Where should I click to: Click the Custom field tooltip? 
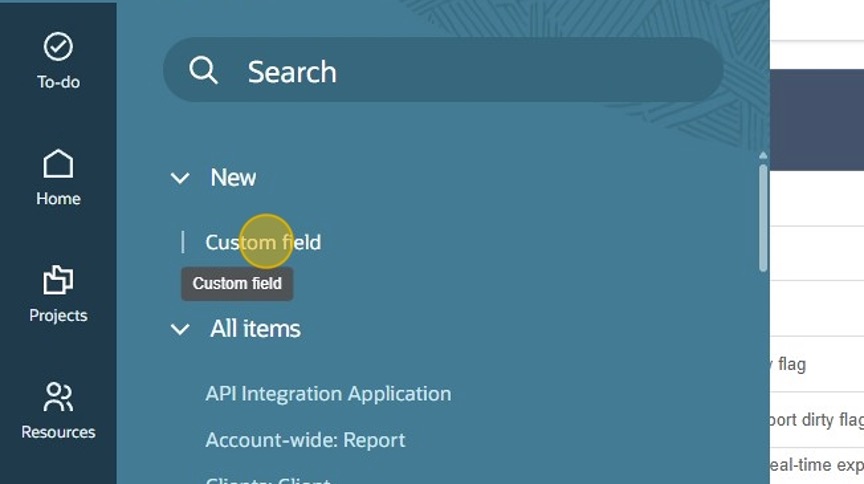[x=237, y=284]
